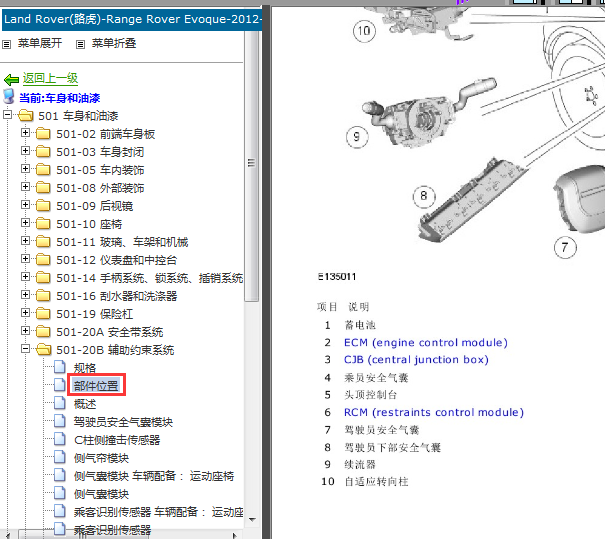Collapse the 501-20B 辅助约束系统 node
Viewport: 605px width, 539px height.
[x=25, y=349]
